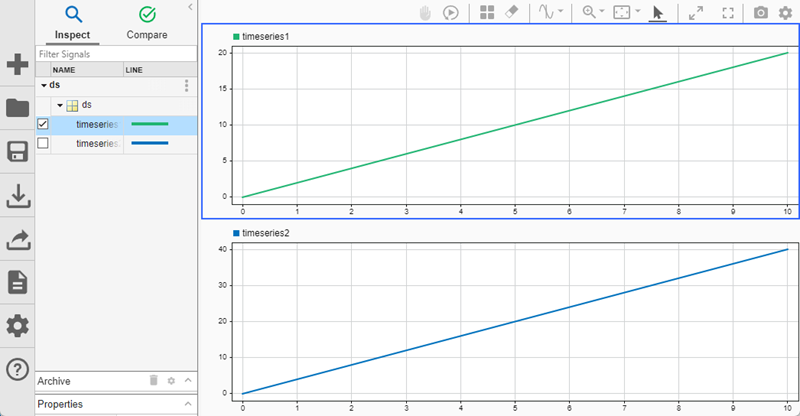The width and height of the screenshot is (800, 416).
Task: Enter full screen with corner-brackets icon
Action: coord(728,13)
